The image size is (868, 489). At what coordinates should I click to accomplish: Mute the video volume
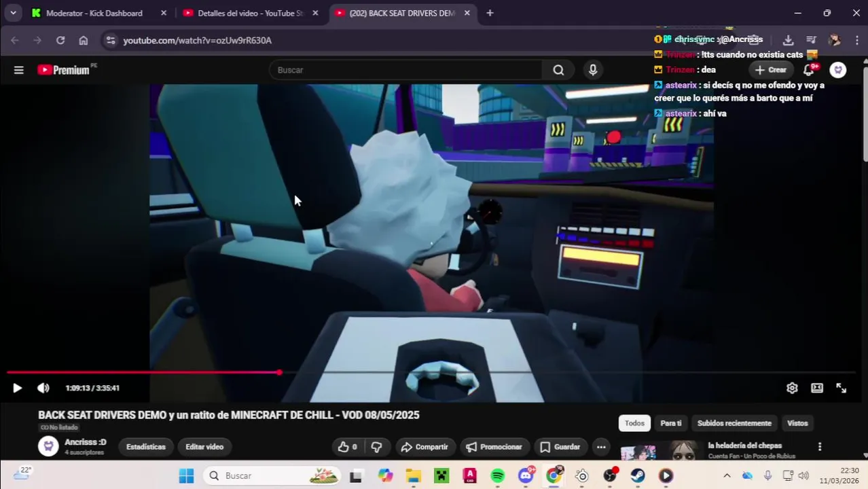[x=43, y=388]
